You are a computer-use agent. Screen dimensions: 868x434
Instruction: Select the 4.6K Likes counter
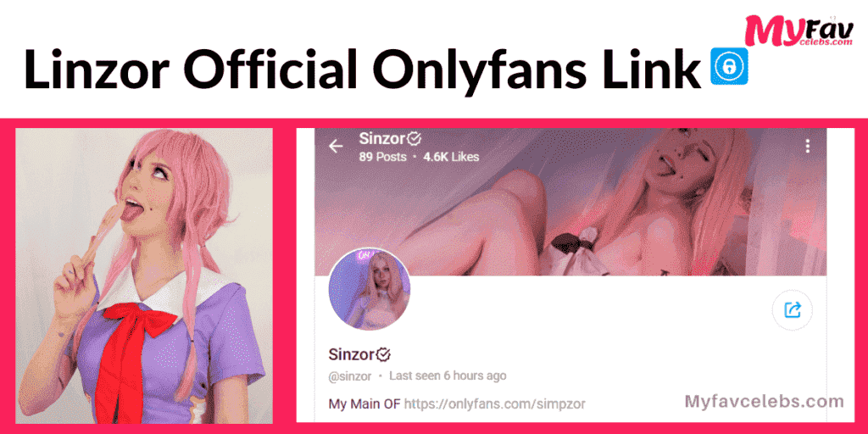(451, 157)
